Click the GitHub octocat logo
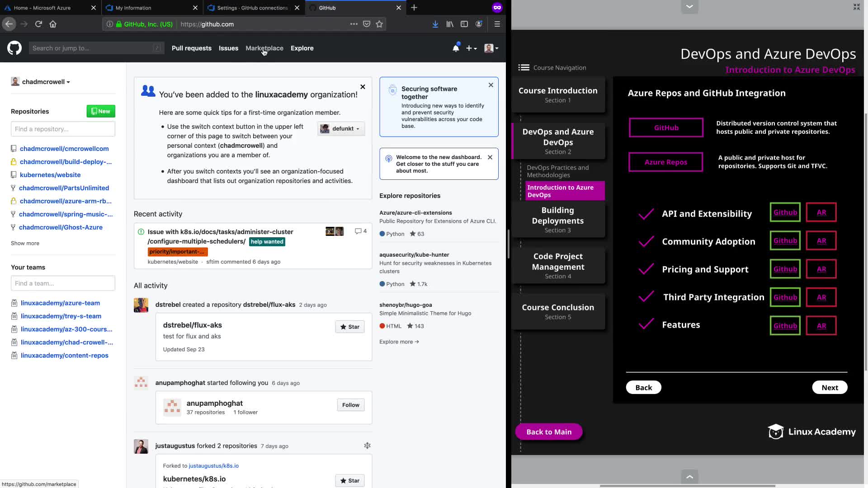The image size is (868, 488). (14, 48)
